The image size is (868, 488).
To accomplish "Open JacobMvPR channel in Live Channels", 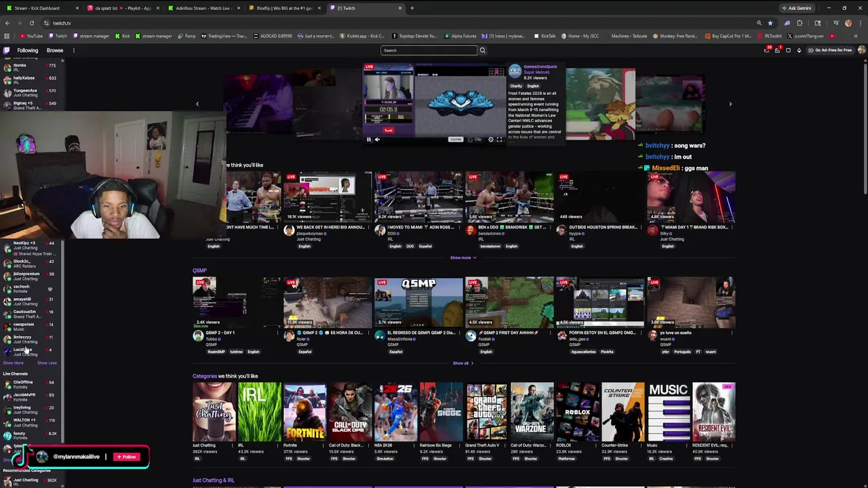I will click(31, 396).
